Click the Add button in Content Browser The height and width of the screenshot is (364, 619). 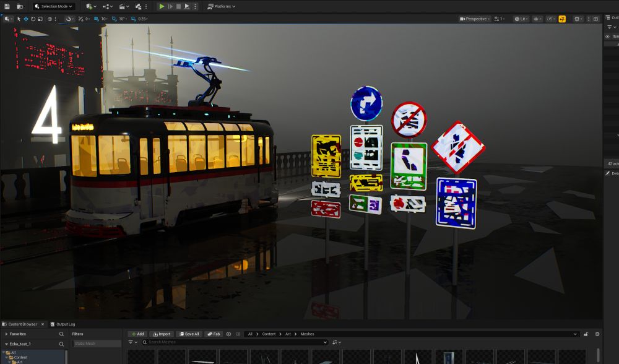coord(138,334)
